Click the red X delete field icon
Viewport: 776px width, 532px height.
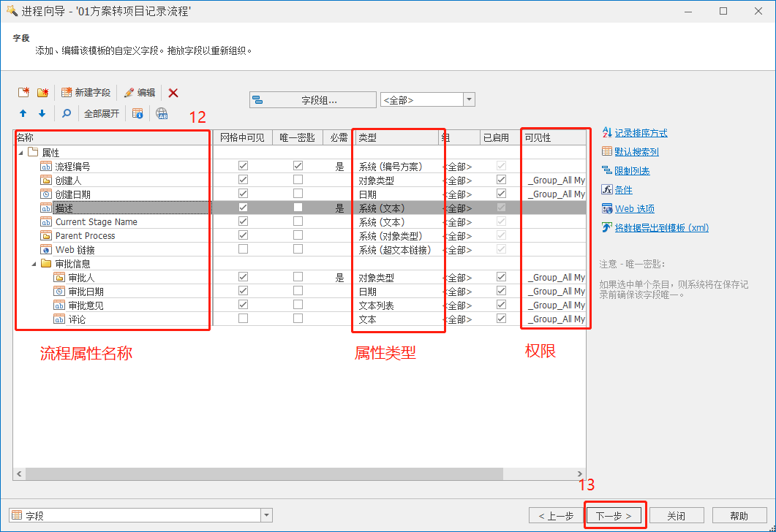click(x=173, y=93)
